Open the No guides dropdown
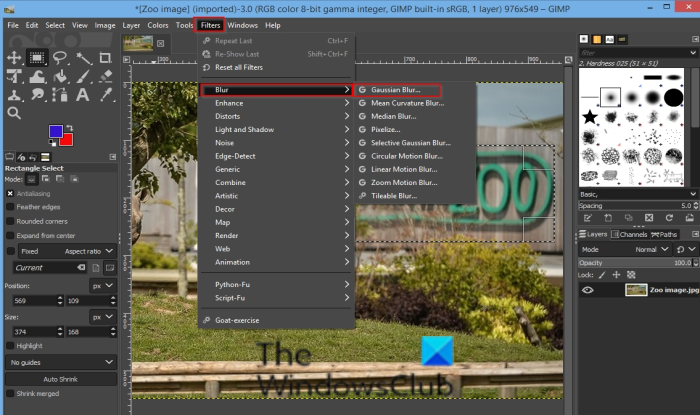Screen dimensions: 700x415 click(61, 362)
